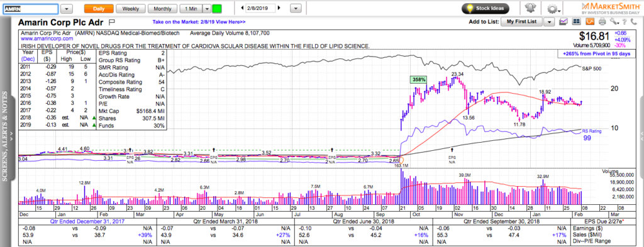Screen dimensions: 644x247
Task: Open the 1 Min interval dropdown arrow
Action: [208, 8]
